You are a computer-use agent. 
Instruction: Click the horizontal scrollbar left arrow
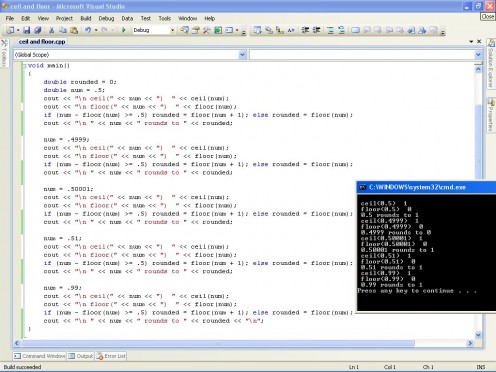coord(17,343)
